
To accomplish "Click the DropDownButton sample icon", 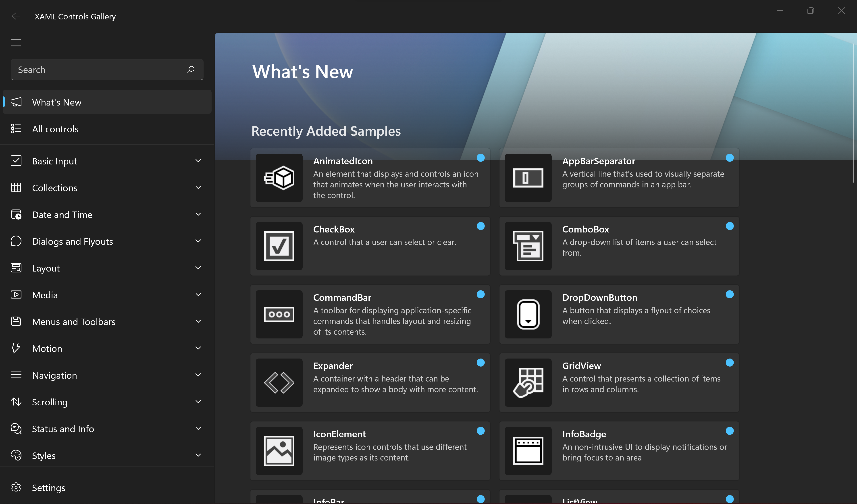I will click(x=528, y=314).
